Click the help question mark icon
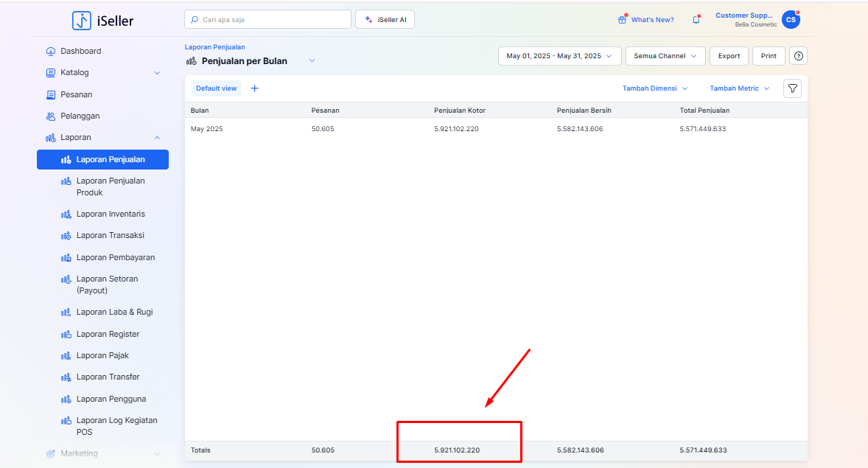The width and height of the screenshot is (868, 468). coord(798,56)
